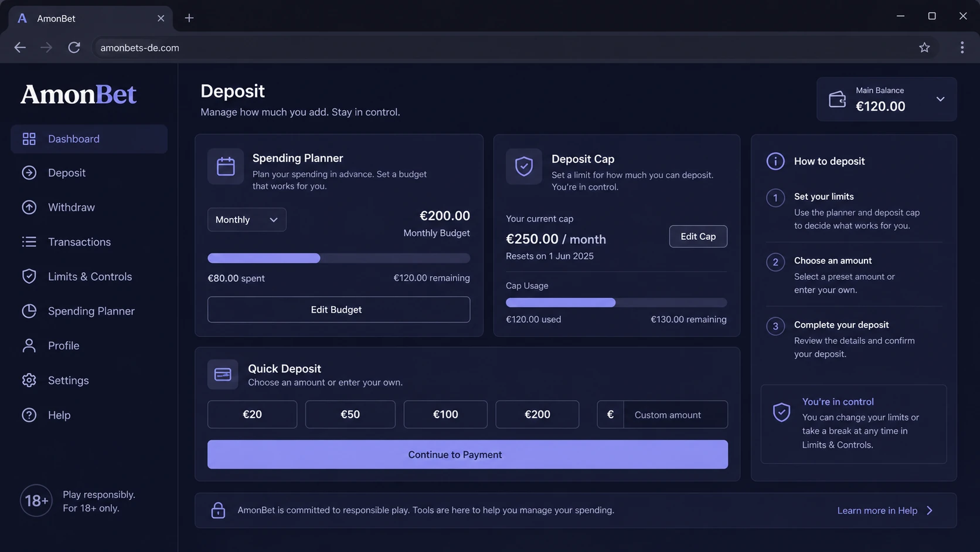This screenshot has height=552, width=980.
Task: Click the shield icon in You're in control box
Action: point(781,412)
